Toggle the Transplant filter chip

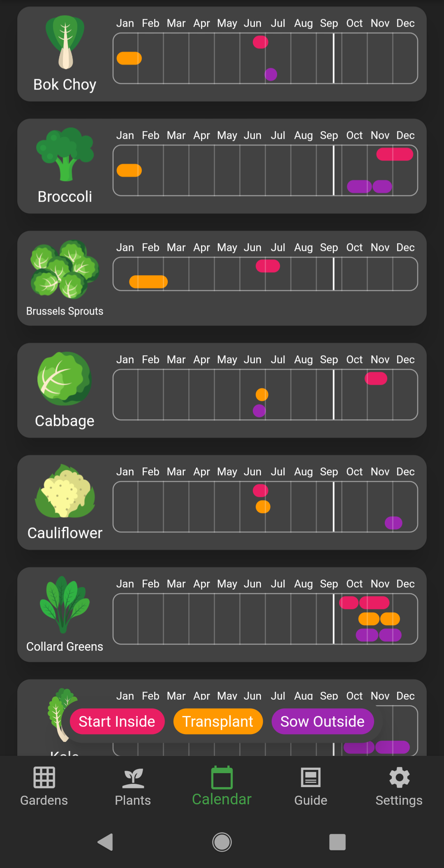218,721
